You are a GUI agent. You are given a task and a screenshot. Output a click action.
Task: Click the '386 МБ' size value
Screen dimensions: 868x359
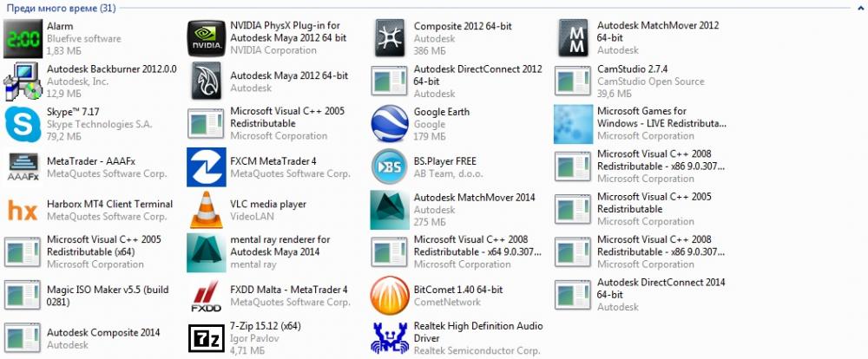430,51
